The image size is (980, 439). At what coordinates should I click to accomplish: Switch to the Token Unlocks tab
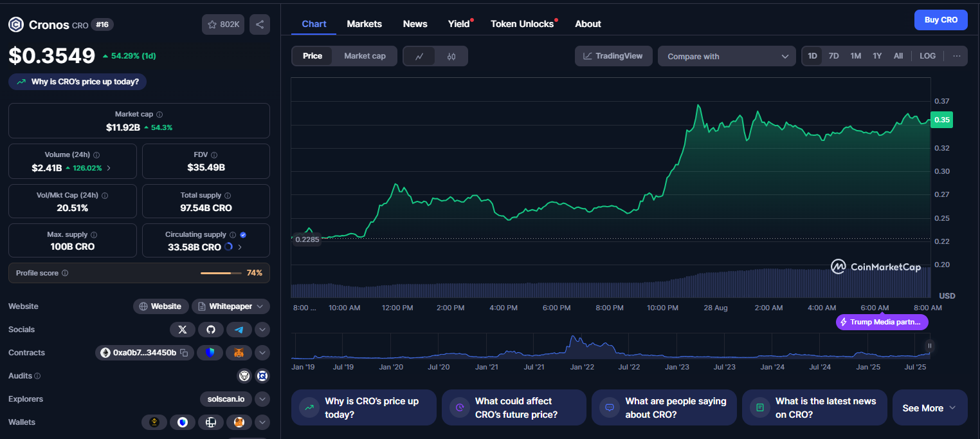click(x=522, y=24)
